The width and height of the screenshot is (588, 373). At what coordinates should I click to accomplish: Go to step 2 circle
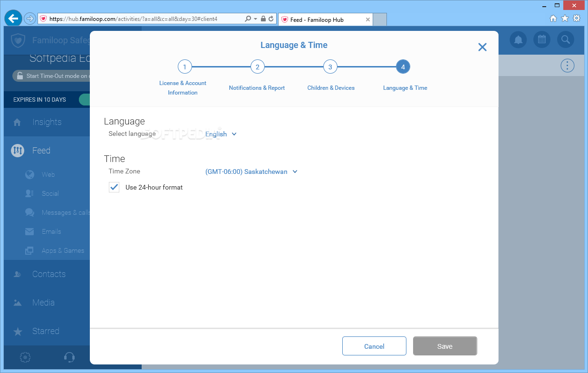(257, 67)
